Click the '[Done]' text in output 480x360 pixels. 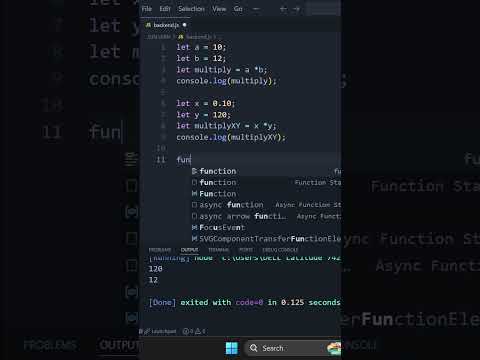tap(162, 302)
